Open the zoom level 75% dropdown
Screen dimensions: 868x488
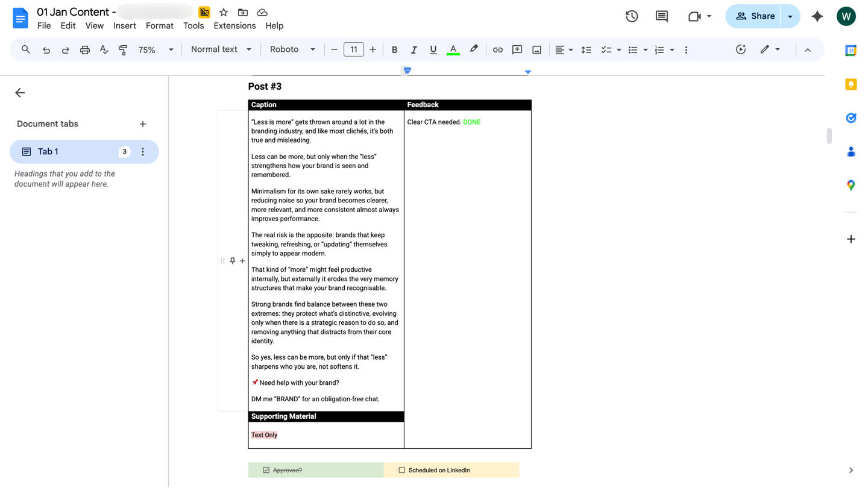pyautogui.click(x=156, y=49)
